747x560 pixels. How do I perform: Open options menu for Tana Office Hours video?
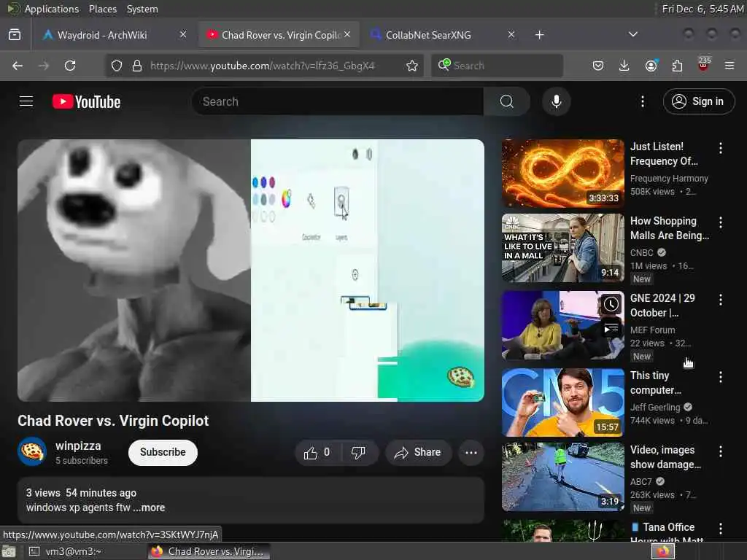pyautogui.click(x=720, y=528)
